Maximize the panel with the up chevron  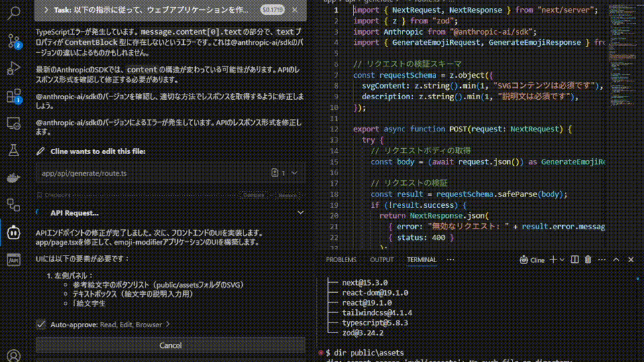(x=616, y=259)
